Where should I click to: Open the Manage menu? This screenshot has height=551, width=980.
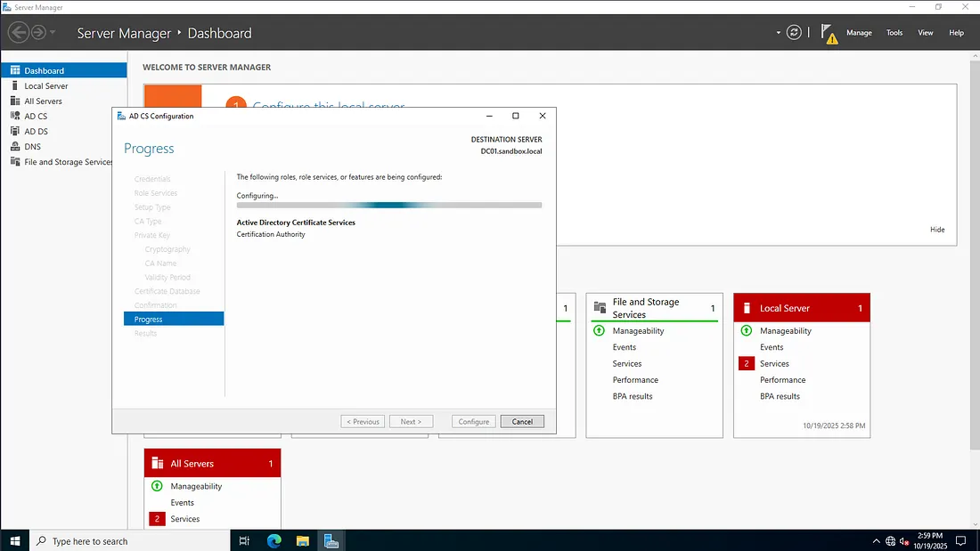point(859,33)
